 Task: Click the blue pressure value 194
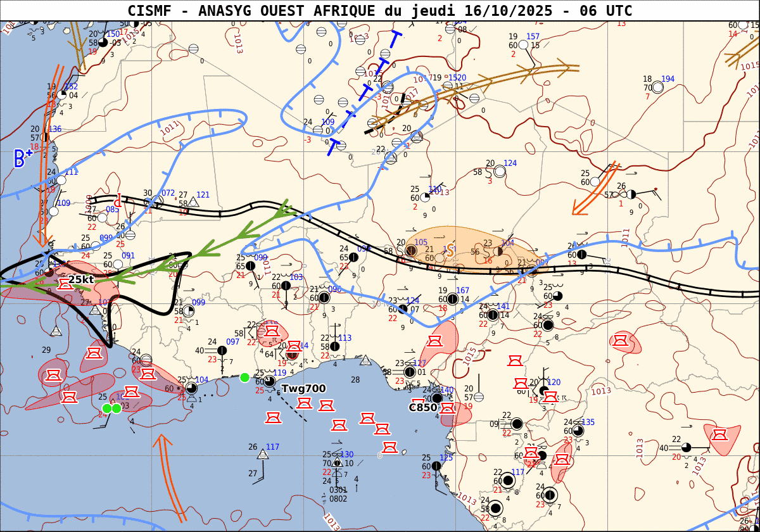pyautogui.click(x=668, y=79)
